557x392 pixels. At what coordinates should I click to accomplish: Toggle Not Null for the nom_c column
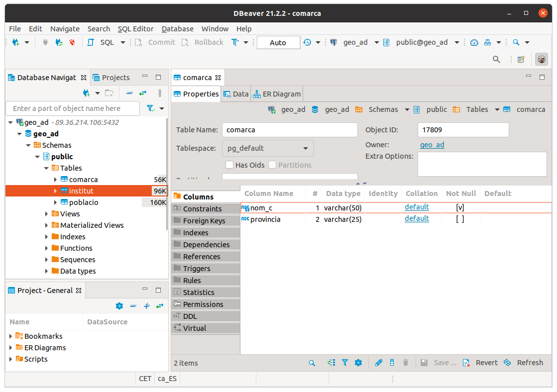point(460,207)
